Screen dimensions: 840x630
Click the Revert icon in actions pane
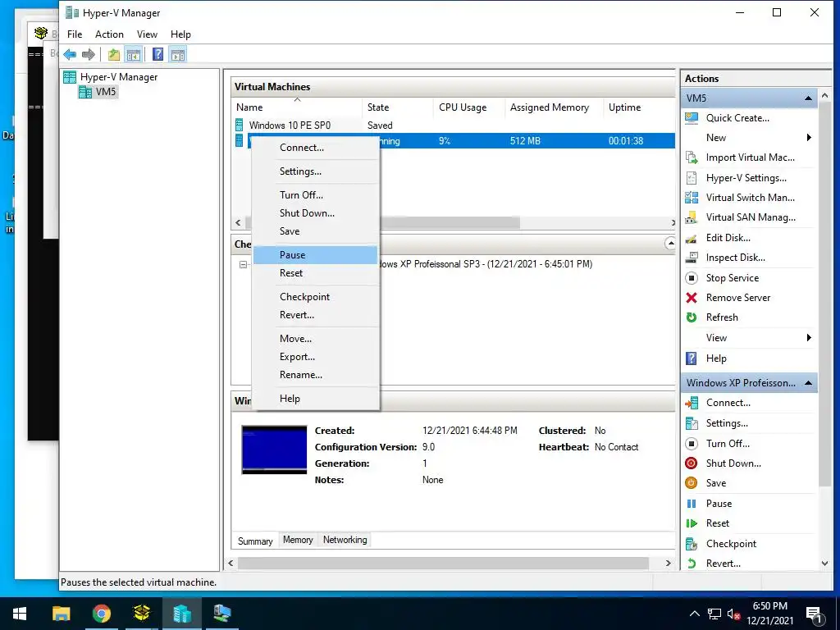[692, 564]
